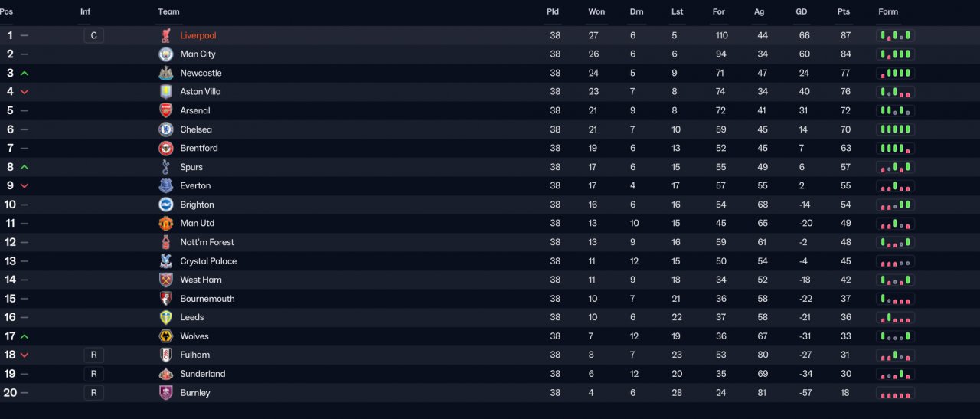
Task: Sort table by Pts column header
Action: coord(844,11)
